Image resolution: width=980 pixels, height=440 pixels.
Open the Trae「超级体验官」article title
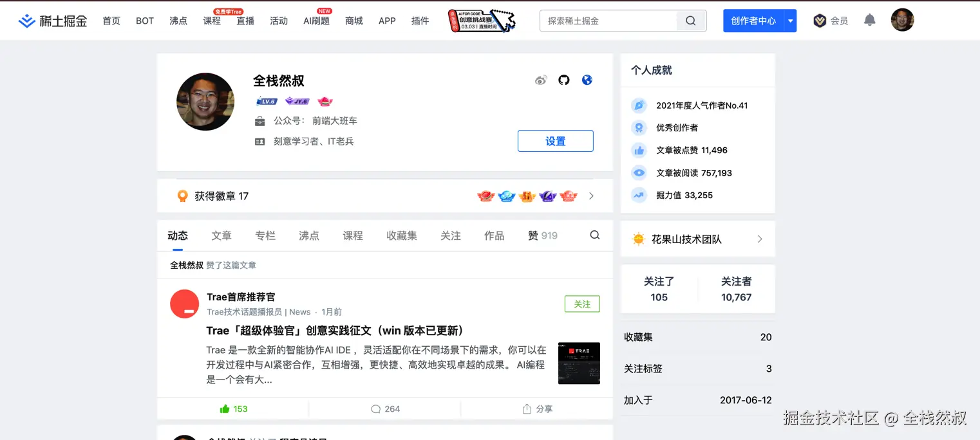point(335,331)
